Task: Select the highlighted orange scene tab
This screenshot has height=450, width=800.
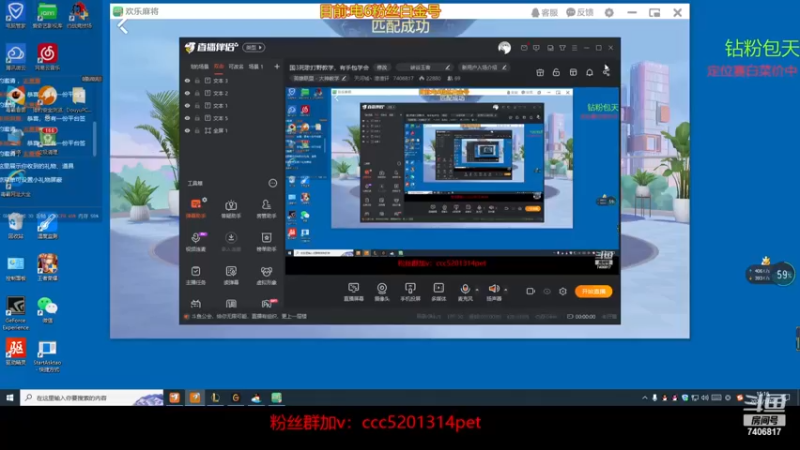Action: tap(218, 66)
